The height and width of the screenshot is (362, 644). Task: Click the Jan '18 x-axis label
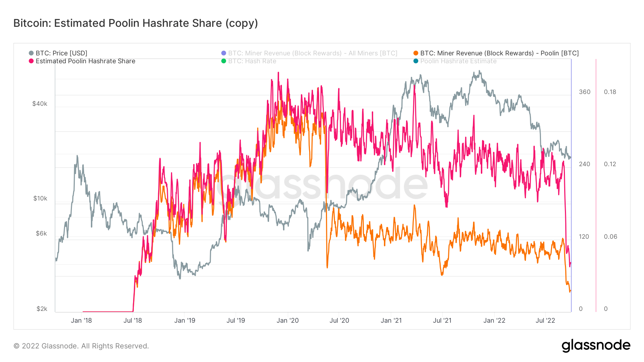click(81, 321)
